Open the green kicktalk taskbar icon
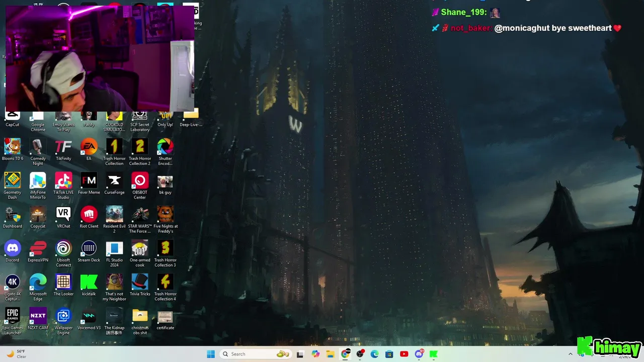The width and height of the screenshot is (644, 362). click(434, 354)
